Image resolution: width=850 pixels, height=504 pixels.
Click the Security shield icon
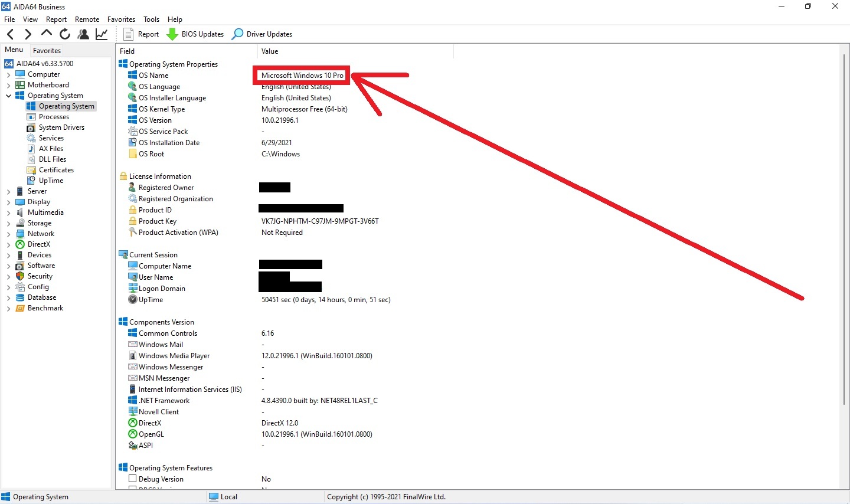[20, 276]
